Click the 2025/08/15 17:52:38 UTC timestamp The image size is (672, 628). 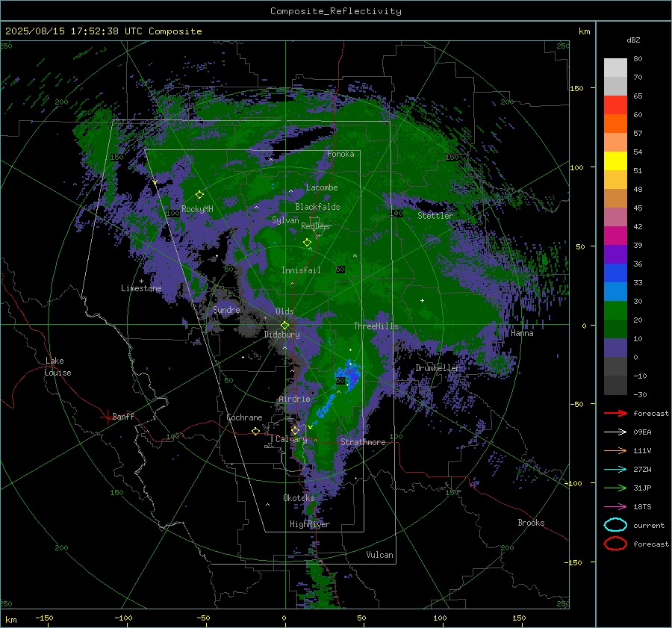(x=103, y=31)
